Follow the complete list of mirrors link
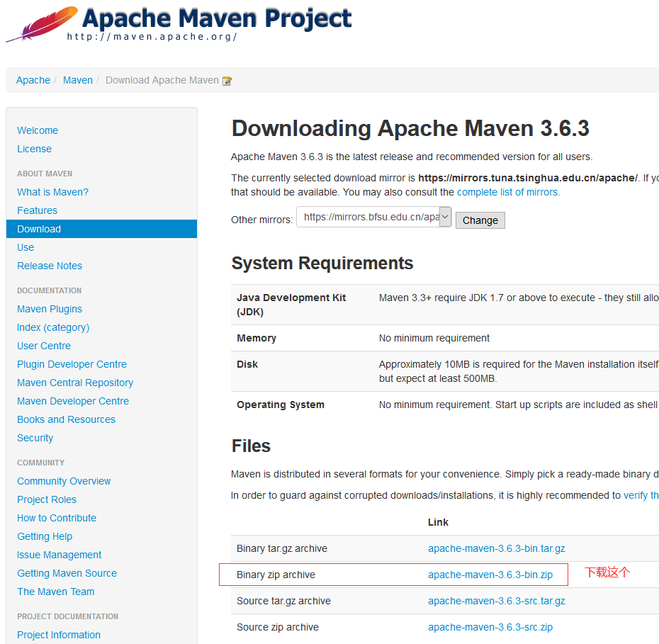Viewport: 659px width, 644px height. (508, 192)
